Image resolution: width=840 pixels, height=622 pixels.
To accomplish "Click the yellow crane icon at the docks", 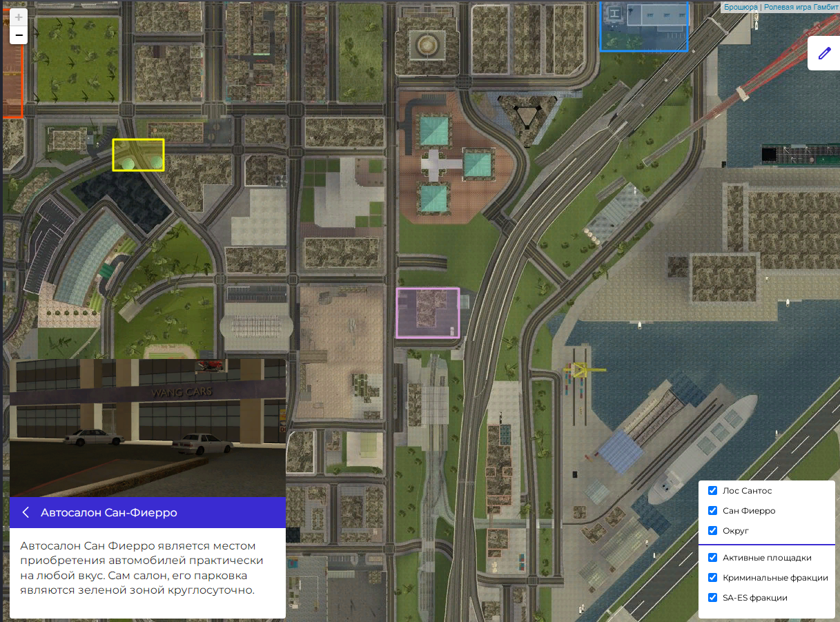I will pyautogui.click(x=578, y=371).
